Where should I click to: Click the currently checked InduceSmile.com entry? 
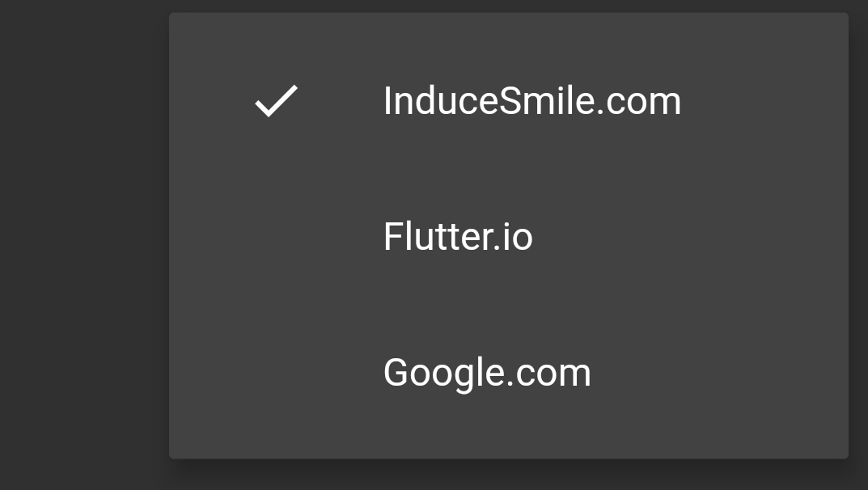tap(532, 100)
